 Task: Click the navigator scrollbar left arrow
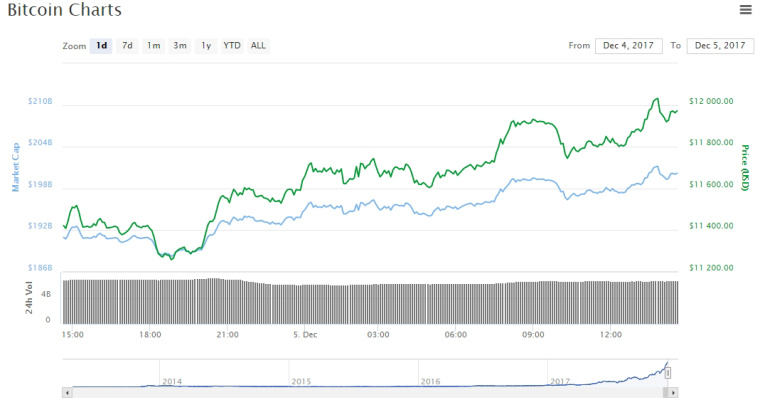coord(67,392)
